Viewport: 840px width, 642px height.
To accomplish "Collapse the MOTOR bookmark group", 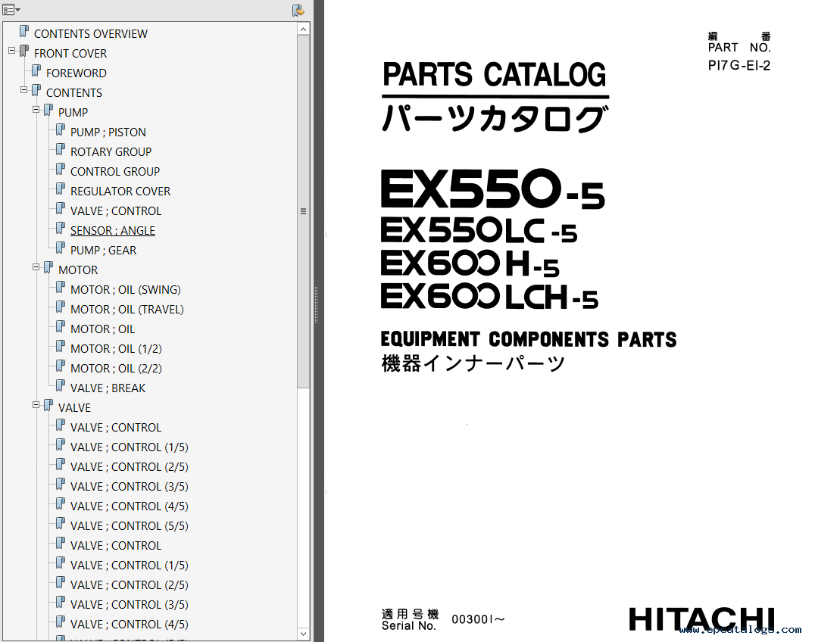I will [x=36, y=267].
